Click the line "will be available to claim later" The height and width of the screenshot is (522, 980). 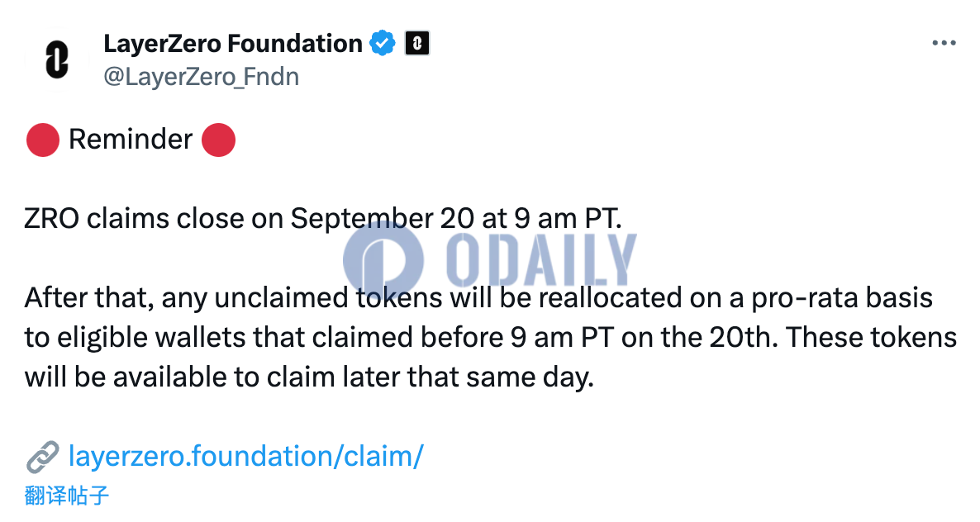pos(308,377)
